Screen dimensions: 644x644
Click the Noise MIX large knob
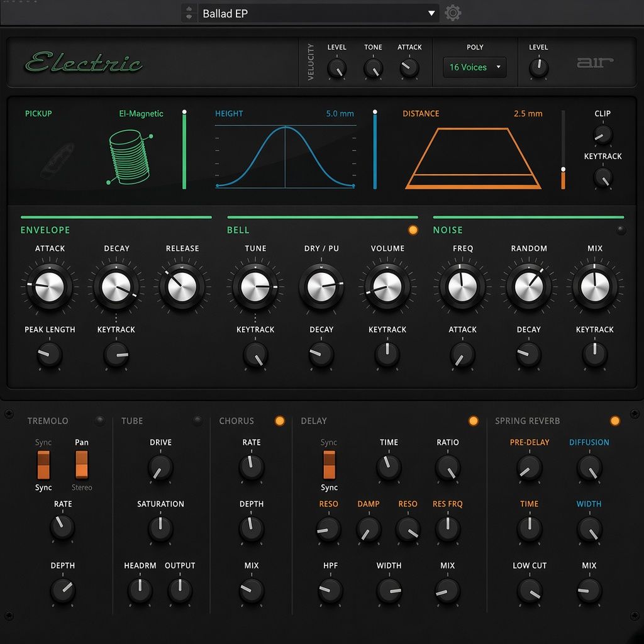pos(595,287)
